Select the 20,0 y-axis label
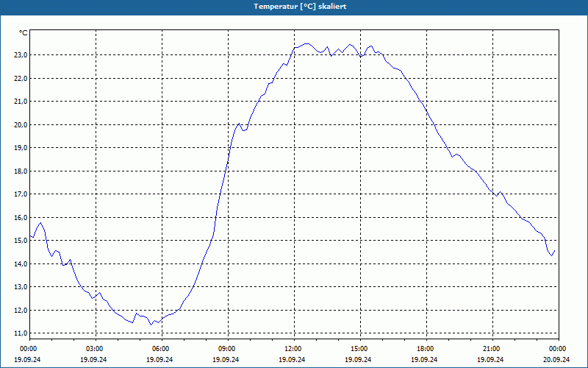Image resolution: width=588 pixels, height=368 pixels. coord(21,124)
